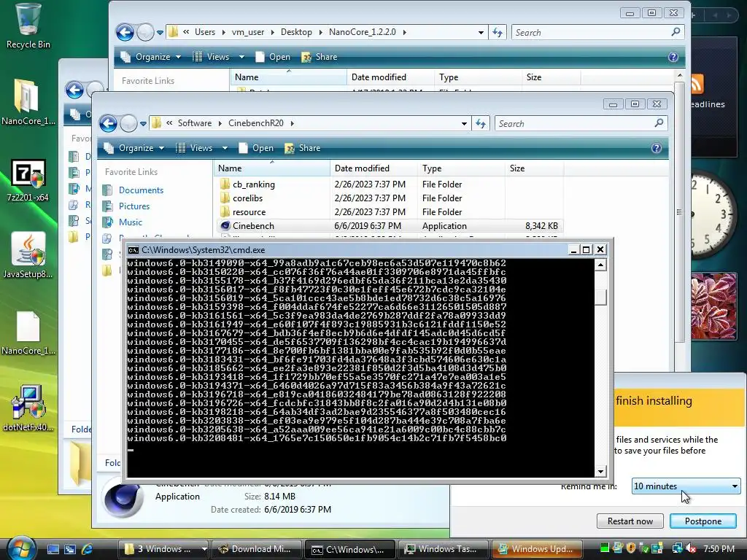747x560 pixels.
Task: Sort by Date modified column in CinebenchR20
Action: pos(373,168)
